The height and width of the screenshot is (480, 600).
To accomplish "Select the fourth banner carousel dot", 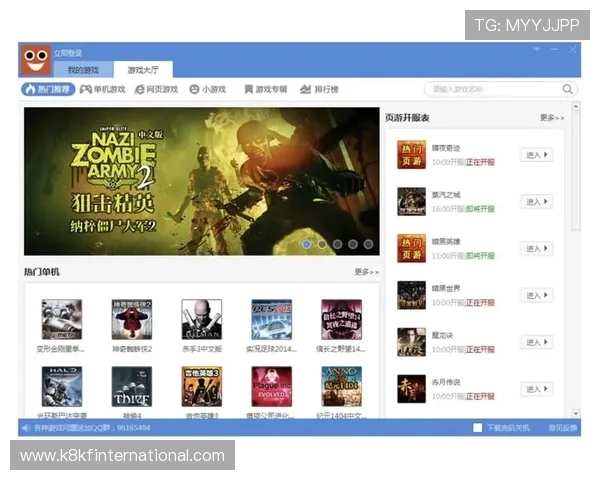I will click(x=353, y=244).
